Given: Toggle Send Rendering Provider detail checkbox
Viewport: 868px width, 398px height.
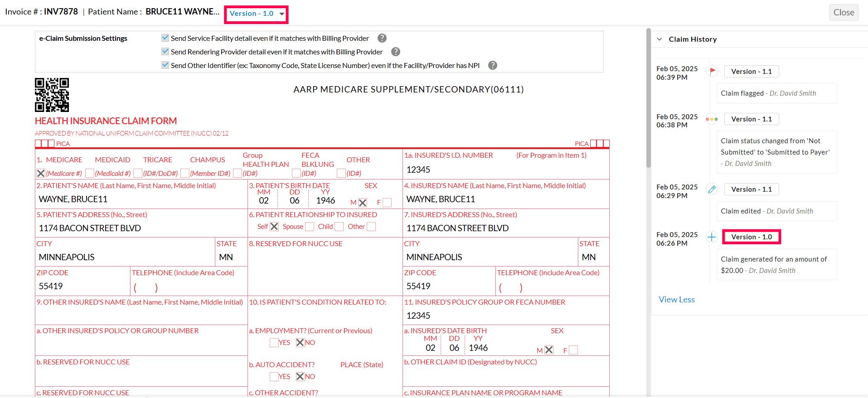Looking at the screenshot, I should 165,52.
